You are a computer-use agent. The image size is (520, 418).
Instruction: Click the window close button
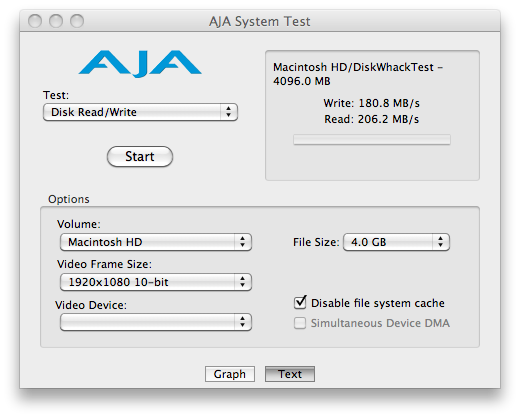click(35, 21)
